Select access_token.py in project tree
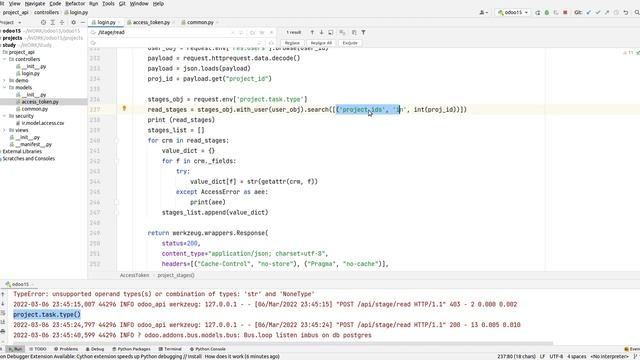 pos(40,102)
